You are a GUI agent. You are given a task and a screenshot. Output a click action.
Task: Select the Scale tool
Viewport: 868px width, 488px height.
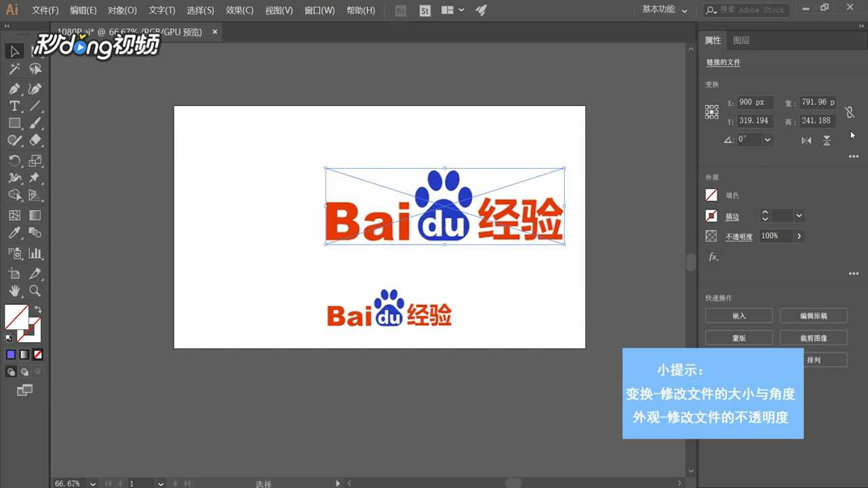[x=35, y=161]
